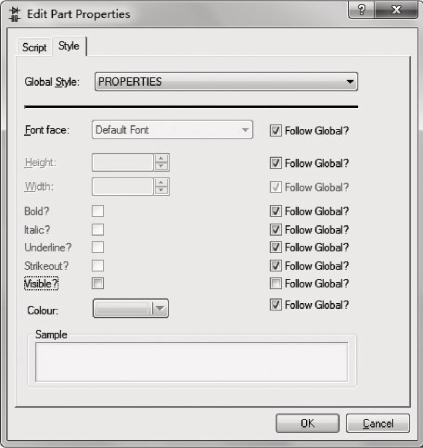The height and width of the screenshot is (448, 423).
Task: Click the Cancel button
Action: click(378, 423)
